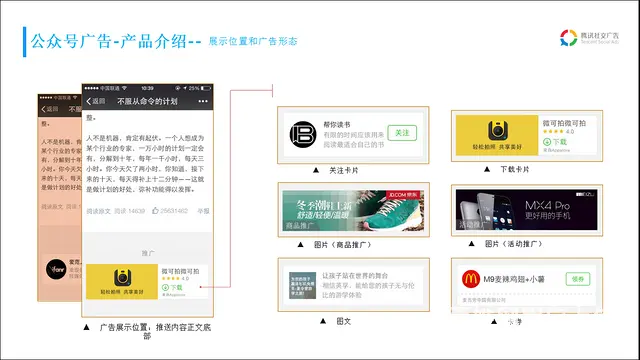Click the 领券 coupon button
Screen dimensions: 640x360
tap(578, 279)
